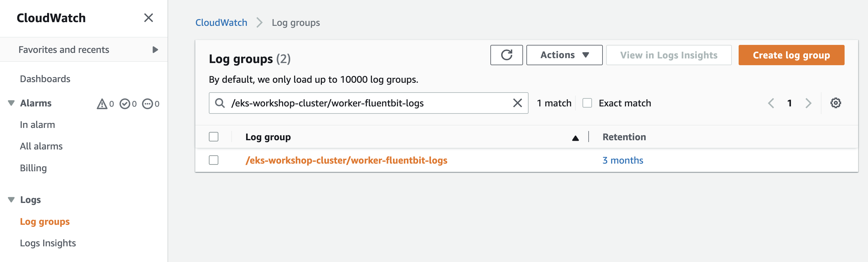Image resolution: width=868 pixels, height=262 pixels.
Task: Open All alarms sidebar item
Action: 41,146
